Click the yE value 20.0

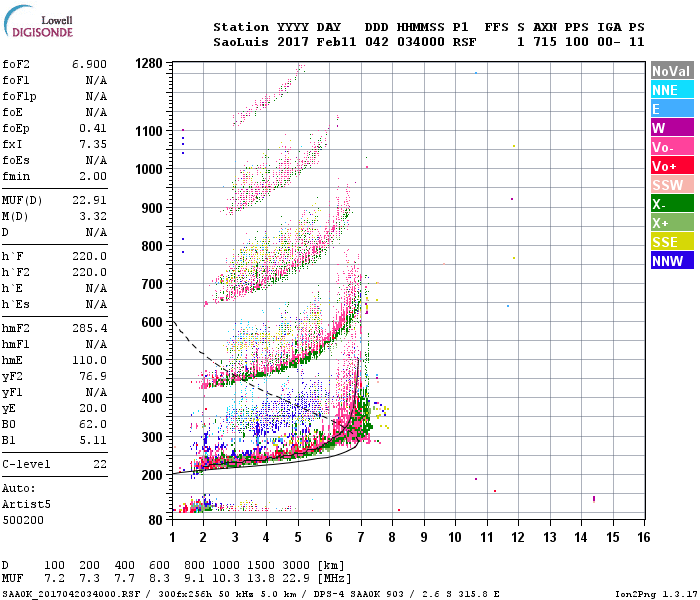tap(93, 408)
